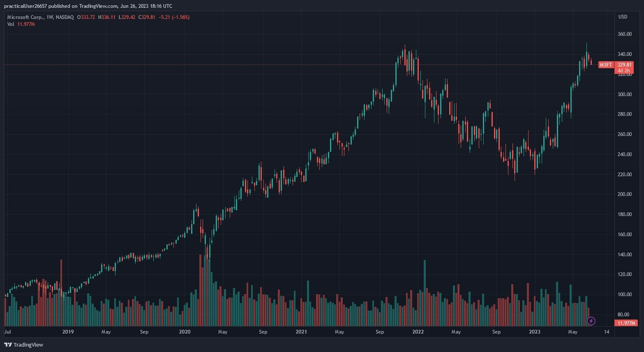This screenshot has width=644, height=352.
Task: Select the red MSFT price tag
Action: click(x=605, y=65)
